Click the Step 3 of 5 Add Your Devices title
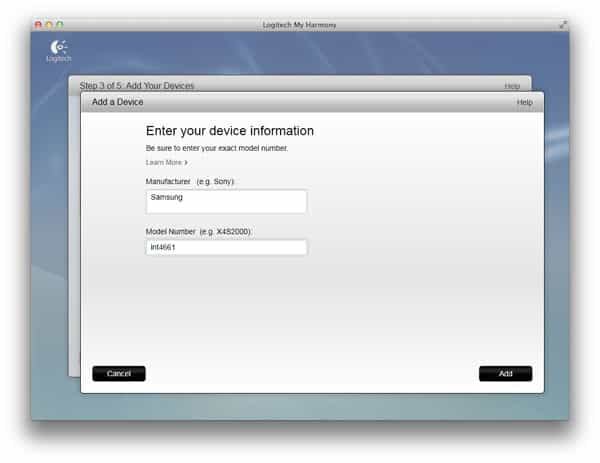This screenshot has height=463, width=600. [x=137, y=86]
